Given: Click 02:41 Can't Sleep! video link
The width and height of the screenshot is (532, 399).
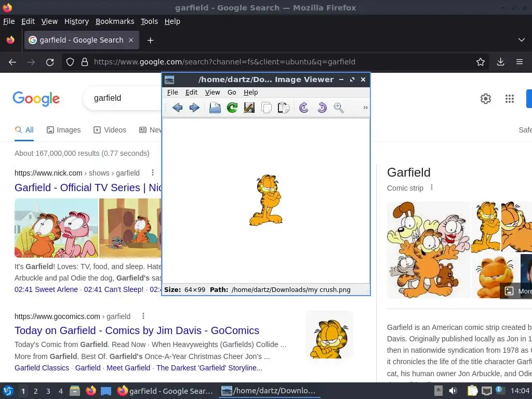Looking at the screenshot, I should pos(114,289).
